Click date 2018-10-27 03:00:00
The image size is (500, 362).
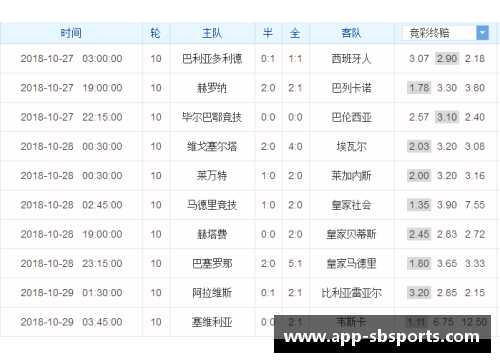coord(71,59)
